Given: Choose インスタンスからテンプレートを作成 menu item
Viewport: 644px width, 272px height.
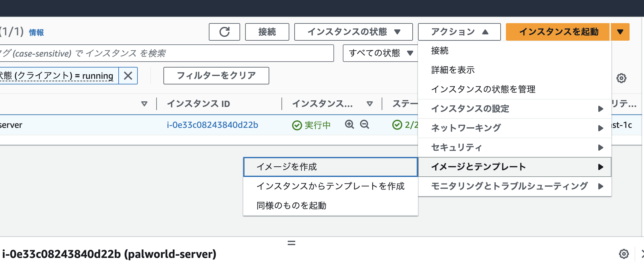Looking at the screenshot, I should 330,186.
